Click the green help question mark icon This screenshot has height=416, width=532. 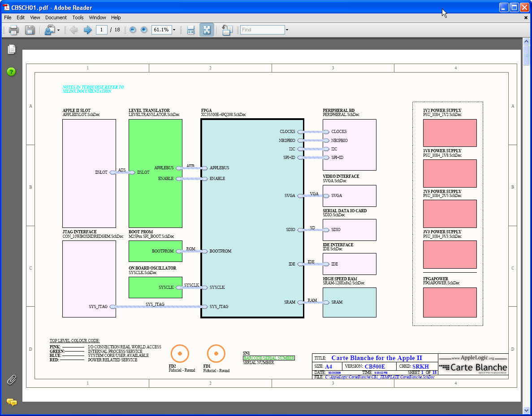pos(11,72)
